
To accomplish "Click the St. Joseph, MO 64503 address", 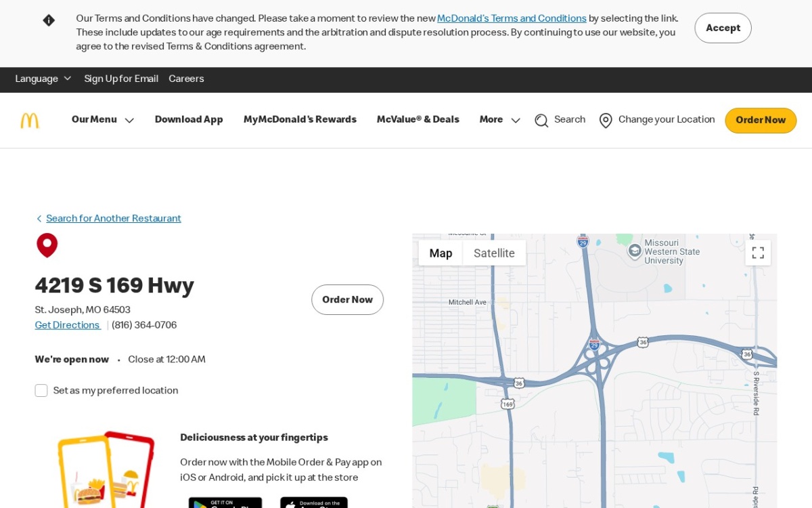I will [83, 310].
